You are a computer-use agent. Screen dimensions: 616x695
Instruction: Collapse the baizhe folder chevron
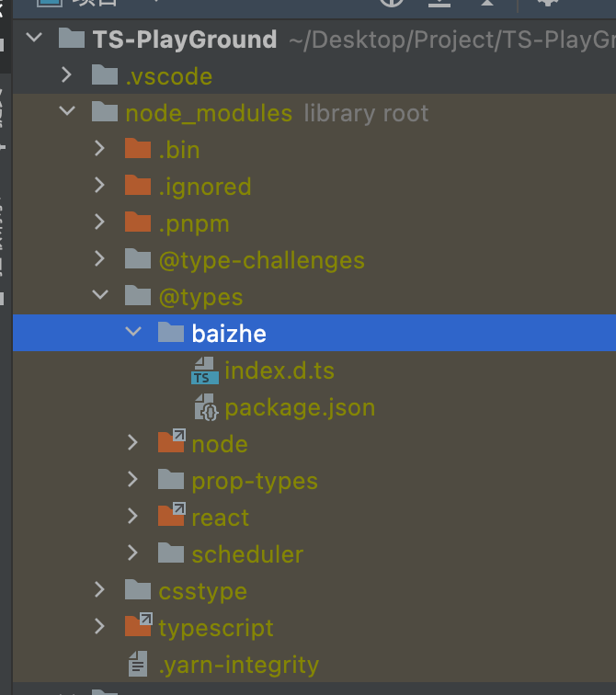(133, 332)
